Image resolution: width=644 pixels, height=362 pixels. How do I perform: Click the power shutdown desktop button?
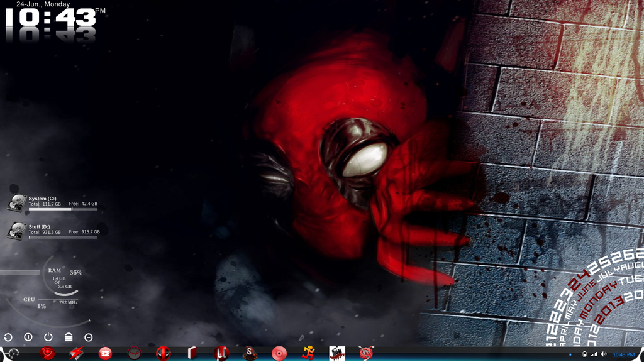point(48,337)
